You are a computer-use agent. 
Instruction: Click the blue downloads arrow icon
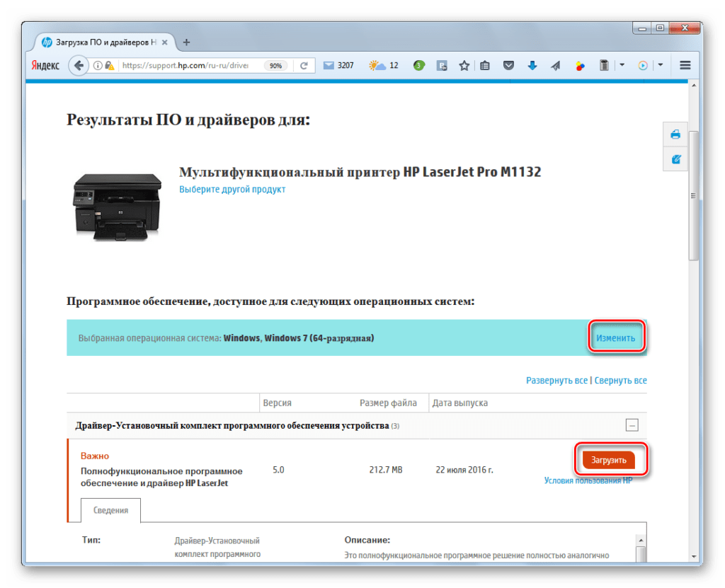click(x=532, y=66)
